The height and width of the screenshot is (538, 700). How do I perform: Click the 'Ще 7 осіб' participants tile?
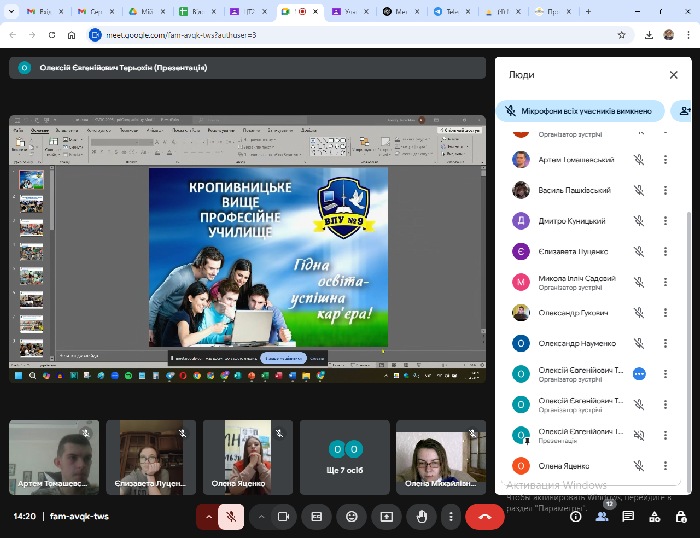pos(345,457)
